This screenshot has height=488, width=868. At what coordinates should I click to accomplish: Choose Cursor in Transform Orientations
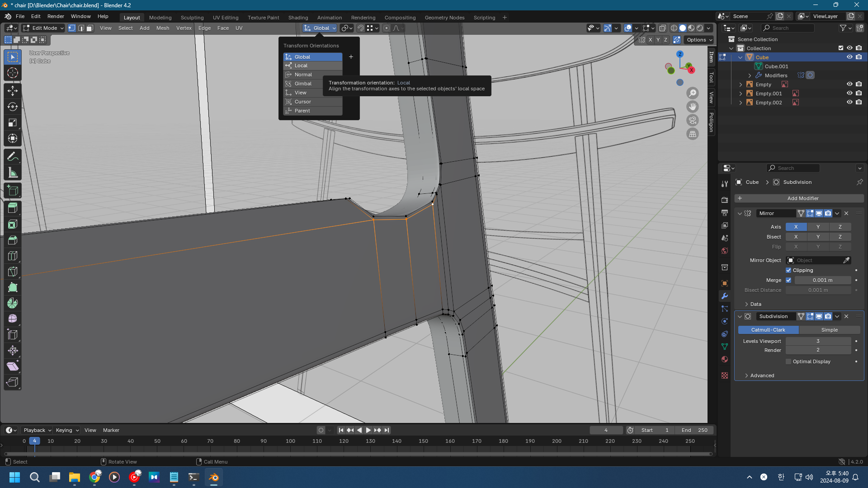pyautogui.click(x=313, y=102)
